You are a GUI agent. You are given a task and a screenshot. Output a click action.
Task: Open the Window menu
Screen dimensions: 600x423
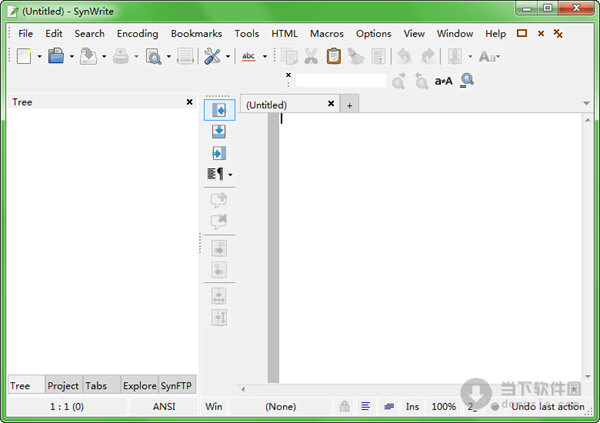455,34
